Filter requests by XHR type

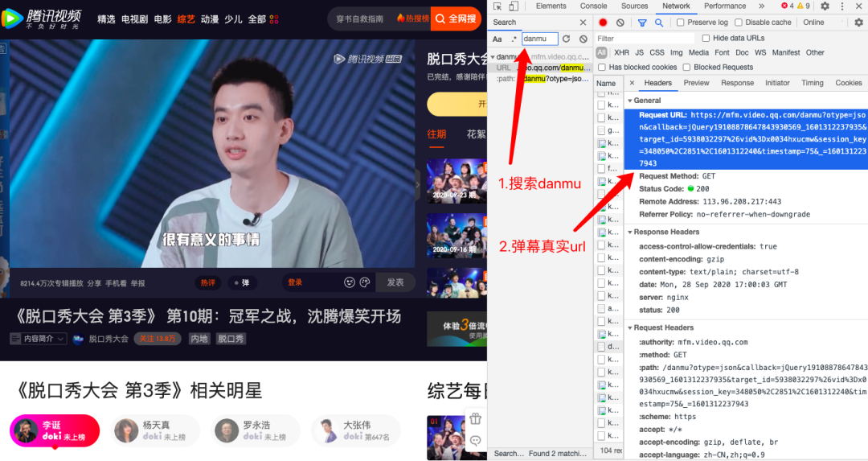point(621,52)
